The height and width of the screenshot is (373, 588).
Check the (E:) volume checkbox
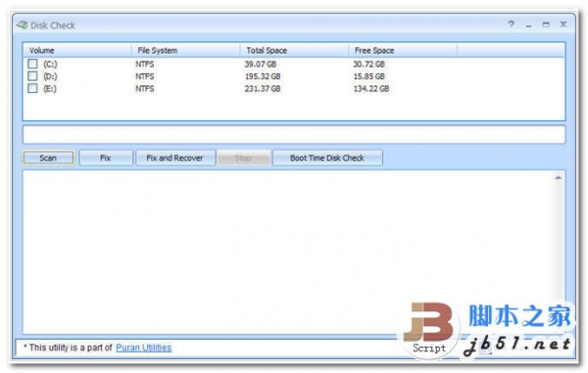coord(32,88)
